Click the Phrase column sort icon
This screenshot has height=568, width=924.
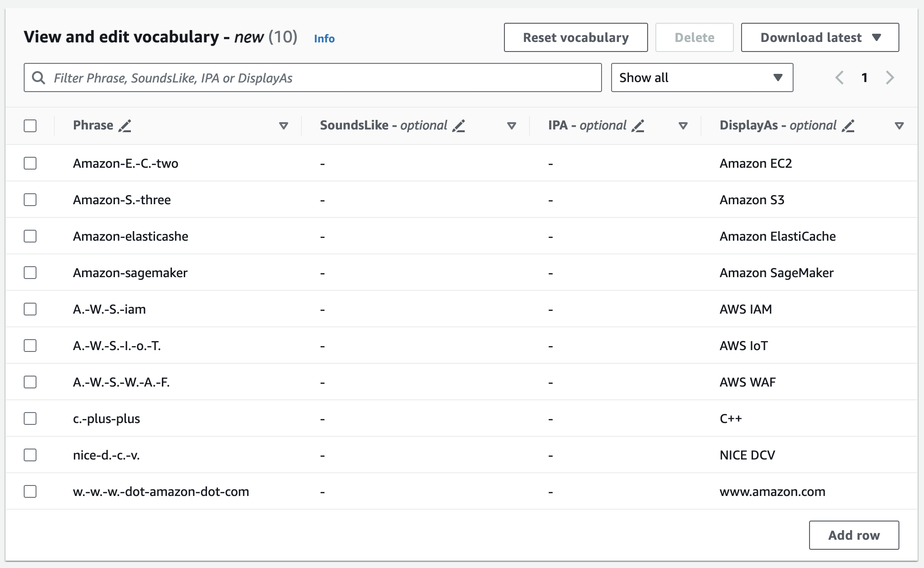tap(284, 125)
